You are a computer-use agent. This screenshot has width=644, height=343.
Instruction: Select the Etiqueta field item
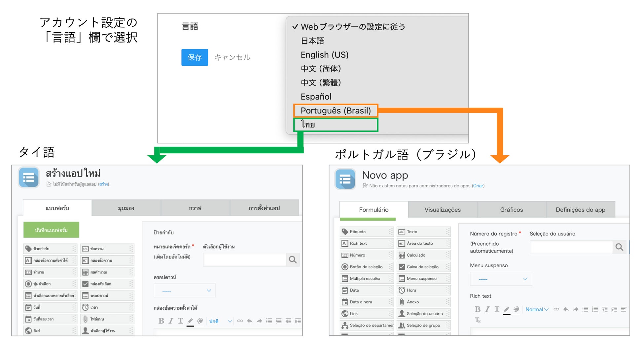[x=367, y=232]
